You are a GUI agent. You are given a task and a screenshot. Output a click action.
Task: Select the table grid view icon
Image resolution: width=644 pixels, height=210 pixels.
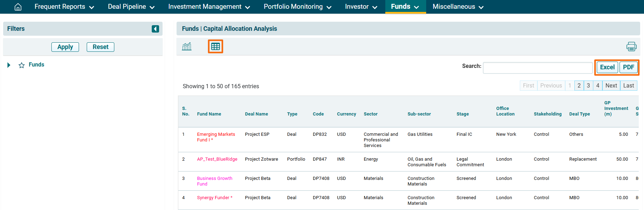click(215, 47)
